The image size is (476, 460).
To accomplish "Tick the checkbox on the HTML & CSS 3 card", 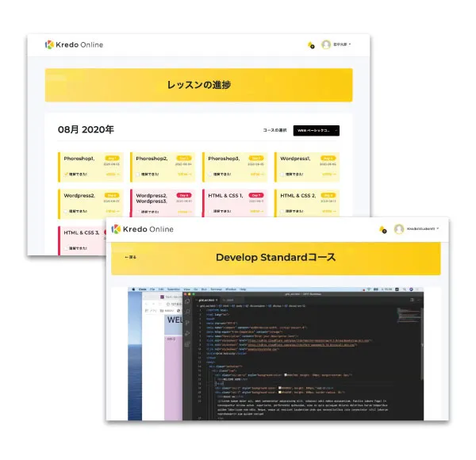I will pyautogui.click(x=66, y=248).
